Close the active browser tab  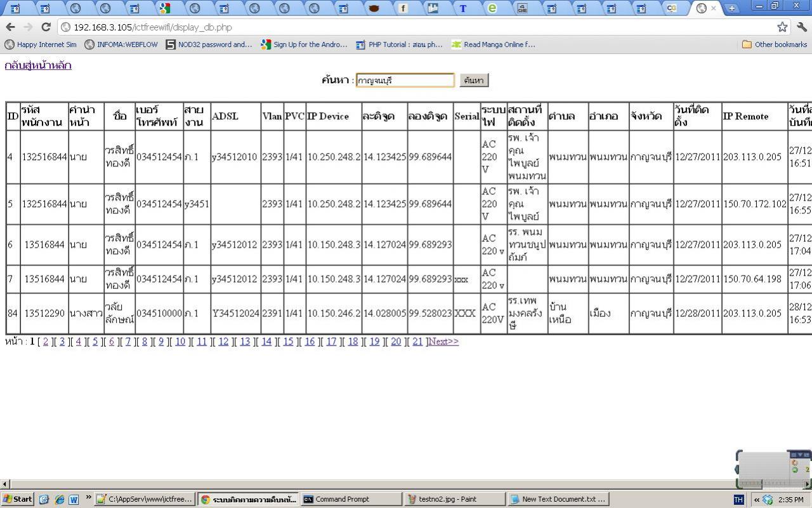(x=714, y=8)
